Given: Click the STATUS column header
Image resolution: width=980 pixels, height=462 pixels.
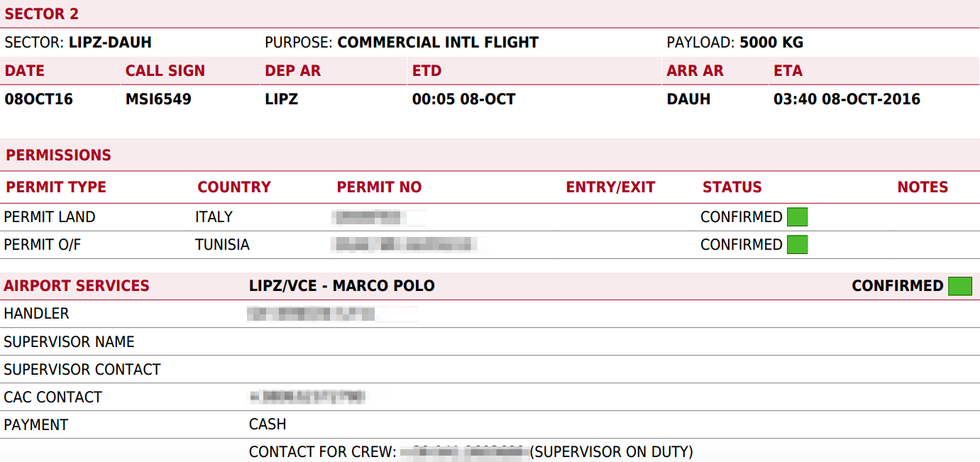Looking at the screenshot, I should (x=732, y=187).
